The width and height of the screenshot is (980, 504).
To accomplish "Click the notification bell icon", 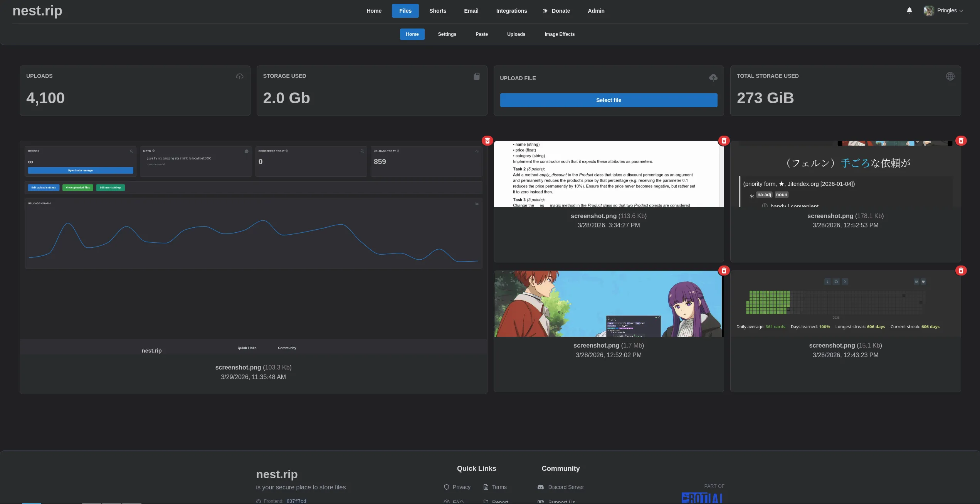I will pos(909,10).
